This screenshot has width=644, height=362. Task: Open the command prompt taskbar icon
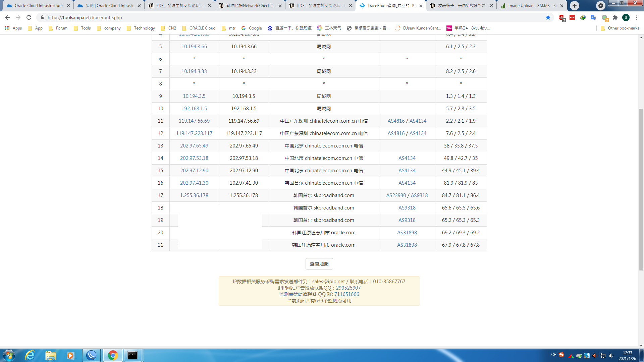pyautogui.click(x=132, y=355)
